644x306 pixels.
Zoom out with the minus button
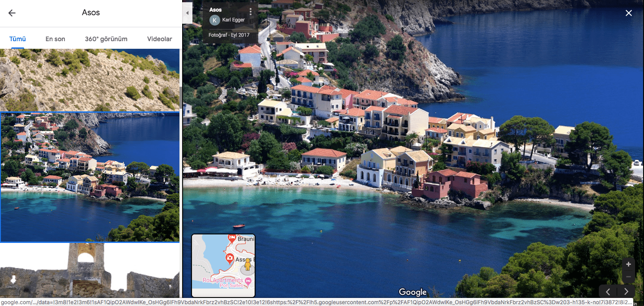pos(628,277)
